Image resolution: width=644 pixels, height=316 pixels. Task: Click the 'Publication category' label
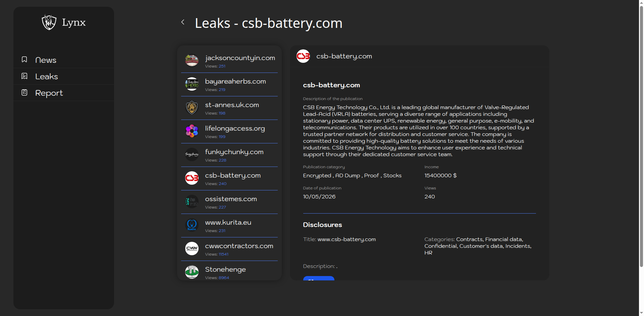coord(324,167)
